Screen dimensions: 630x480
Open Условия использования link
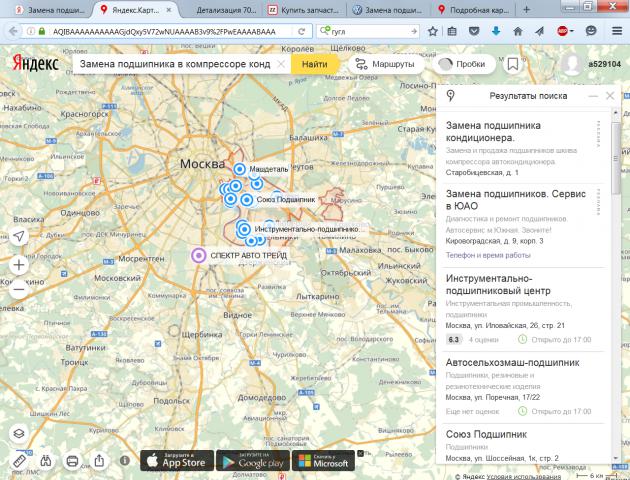(x=524, y=476)
